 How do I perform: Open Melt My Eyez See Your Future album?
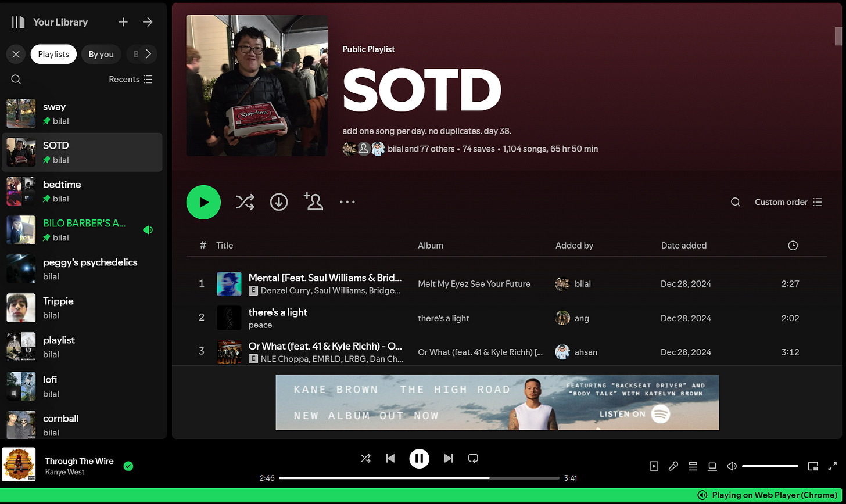[x=474, y=284]
